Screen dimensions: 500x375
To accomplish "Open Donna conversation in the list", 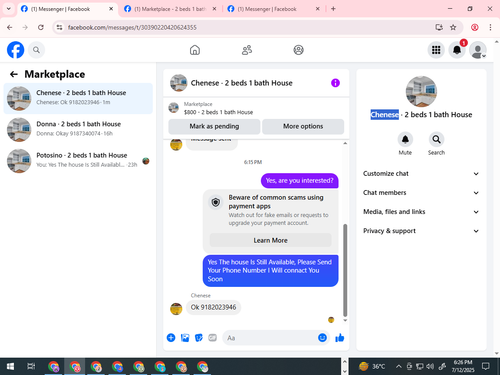I will pyautogui.click(x=78, y=130).
